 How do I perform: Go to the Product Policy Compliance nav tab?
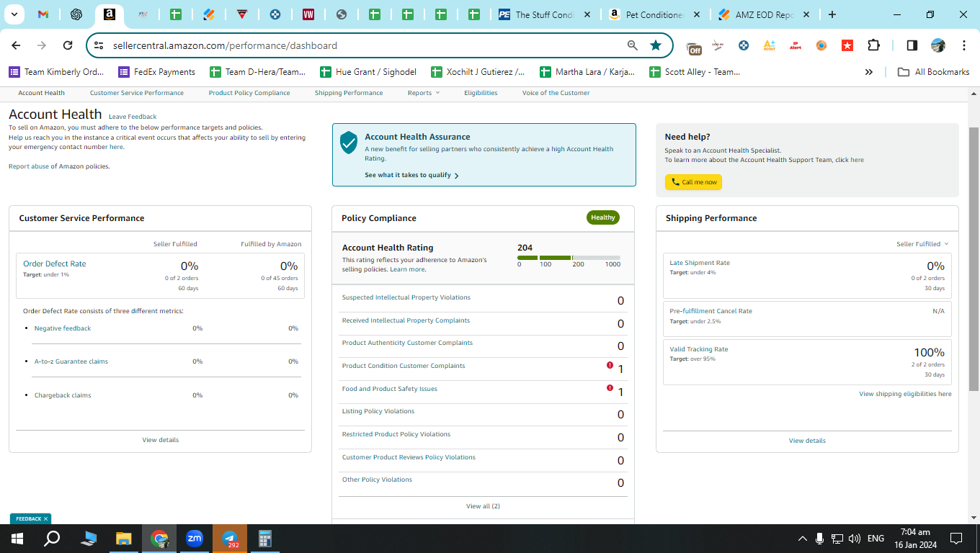pyautogui.click(x=249, y=93)
